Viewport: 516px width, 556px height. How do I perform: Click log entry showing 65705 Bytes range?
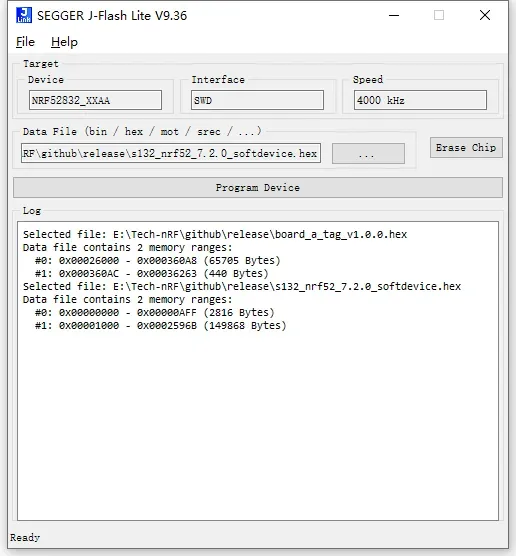(x=157, y=261)
